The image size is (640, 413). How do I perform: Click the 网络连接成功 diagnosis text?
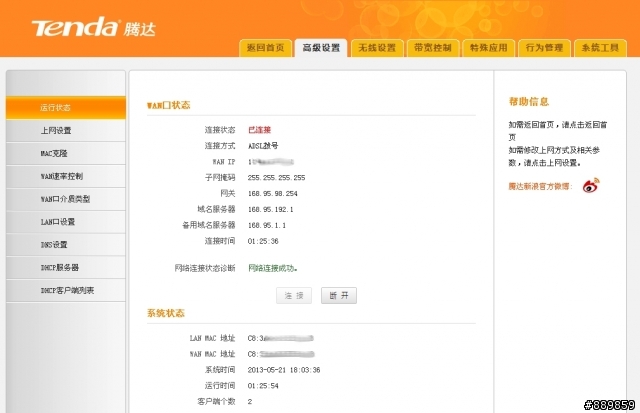click(x=273, y=268)
